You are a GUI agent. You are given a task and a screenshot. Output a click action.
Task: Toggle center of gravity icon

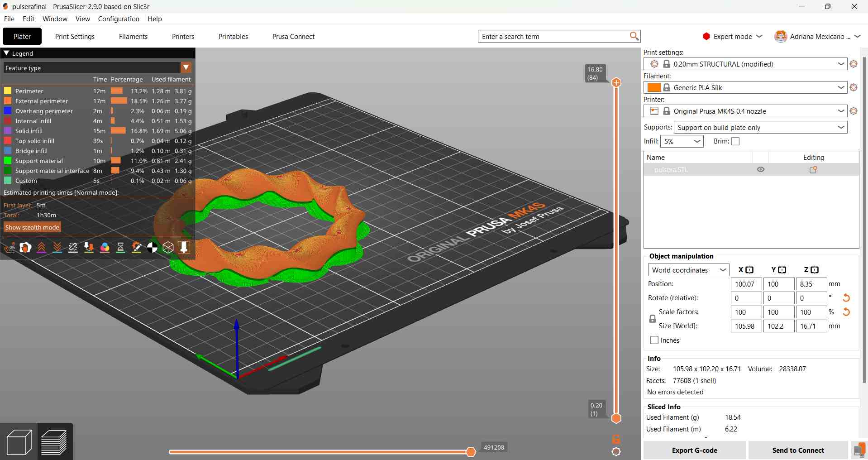152,247
